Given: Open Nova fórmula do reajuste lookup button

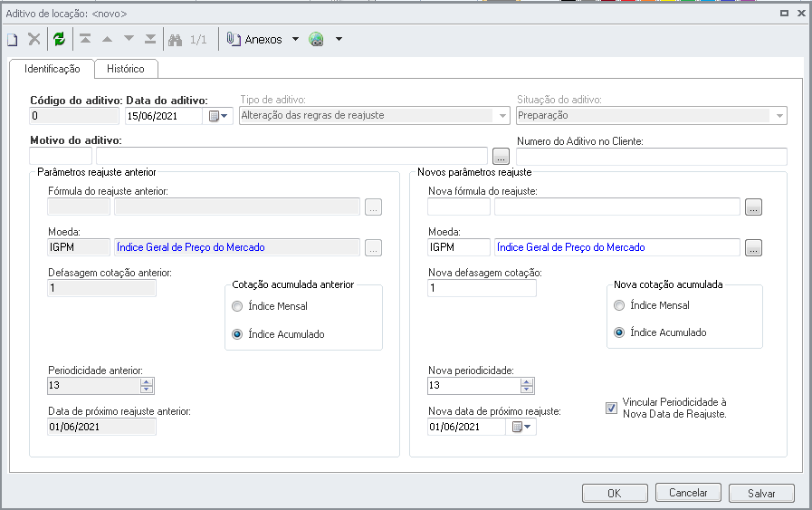Looking at the screenshot, I should [x=753, y=207].
